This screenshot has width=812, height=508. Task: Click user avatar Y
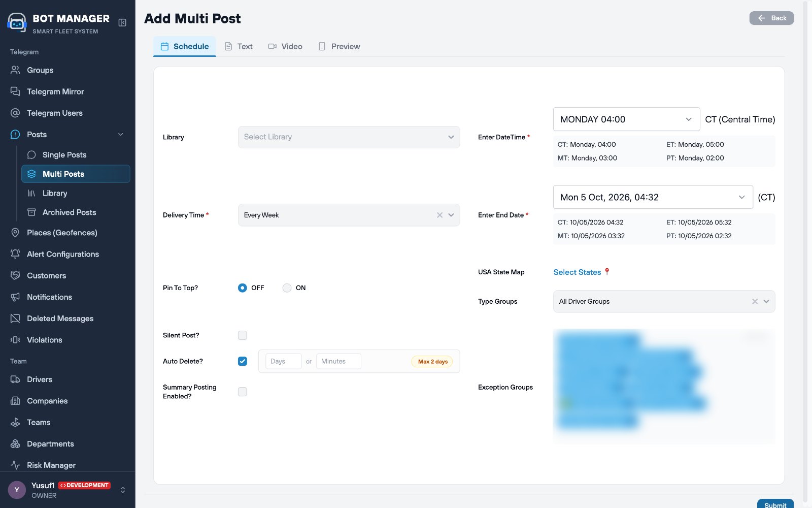click(x=17, y=490)
